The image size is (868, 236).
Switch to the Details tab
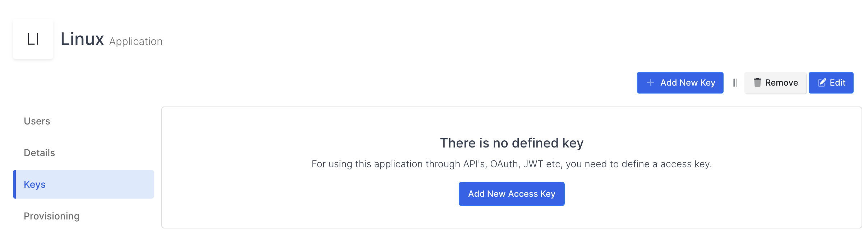pyautogui.click(x=39, y=153)
